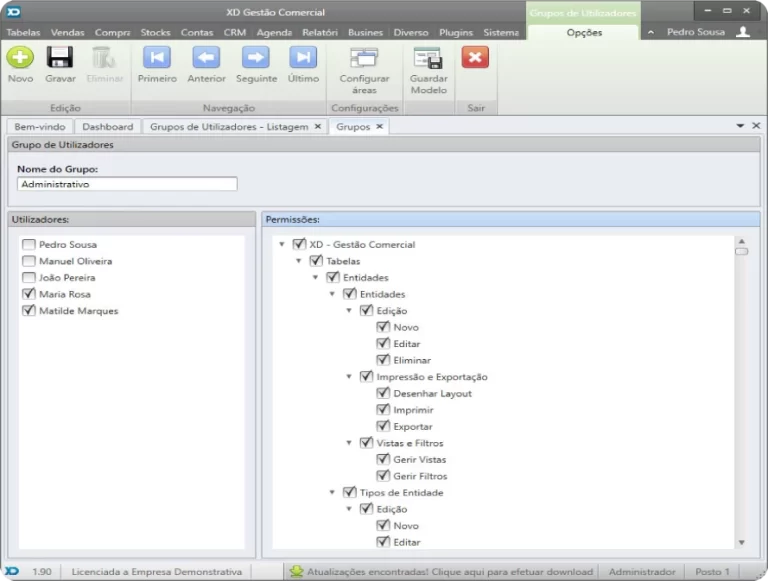
Task: Uncheck the Maria Rosa user checkbox
Action: pos(29,295)
